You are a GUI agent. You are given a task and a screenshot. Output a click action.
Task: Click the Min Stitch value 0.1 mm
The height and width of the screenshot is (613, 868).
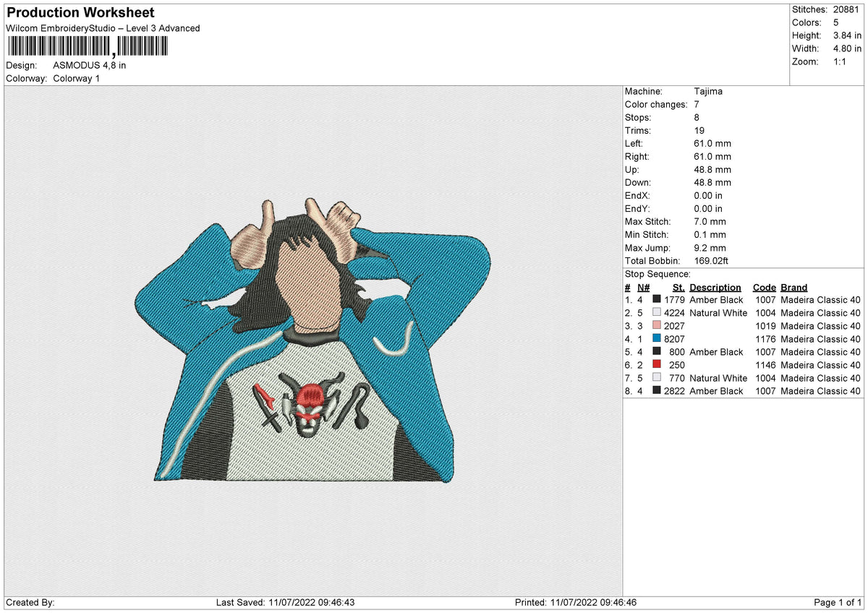pos(710,235)
